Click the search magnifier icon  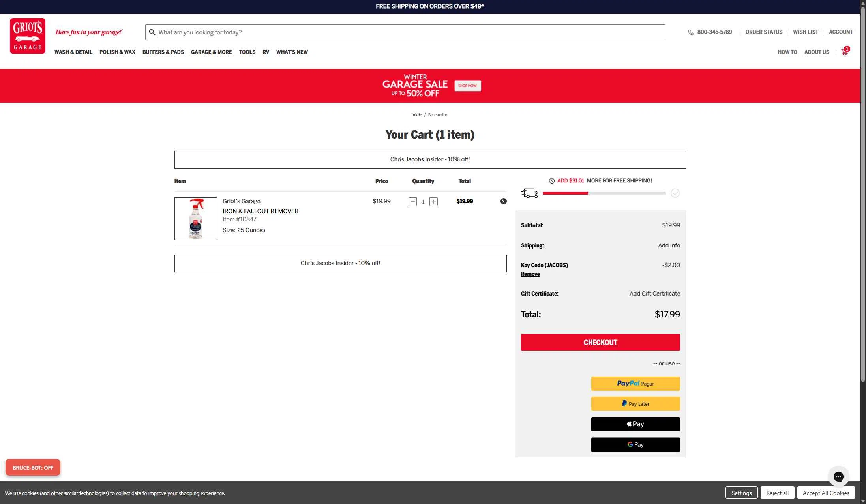(x=152, y=32)
